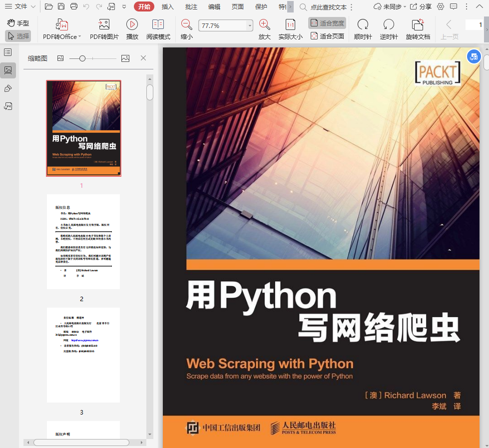The width and height of the screenshot is (489, 448).
Task: Start 播放 slideshow playback
Action: pyautogui.click(x=132, y=29)
